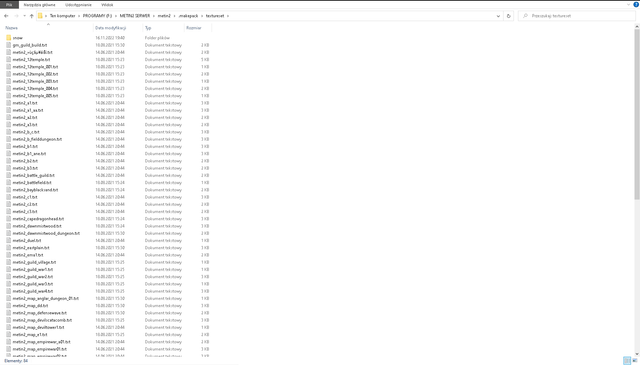
Task: Select file metin2_12temple_005.txt
Action: 35,96
